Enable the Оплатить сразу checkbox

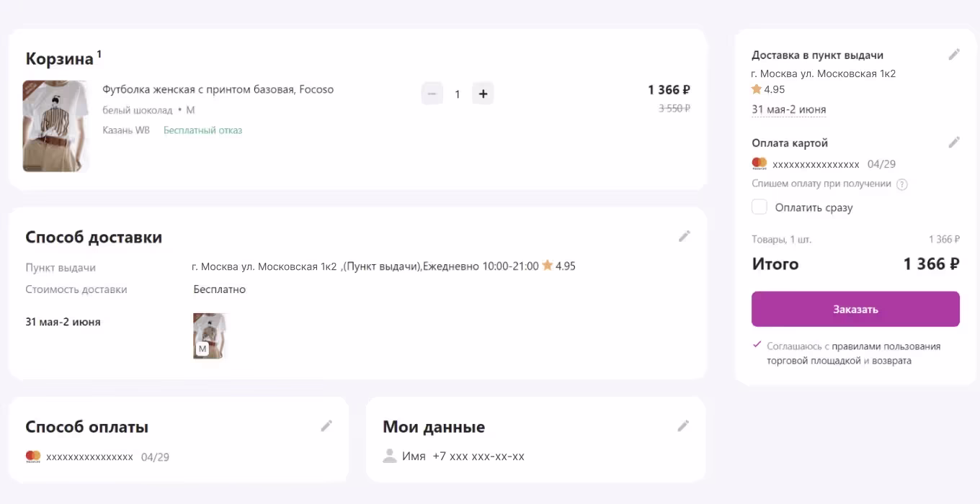(759, 207)
